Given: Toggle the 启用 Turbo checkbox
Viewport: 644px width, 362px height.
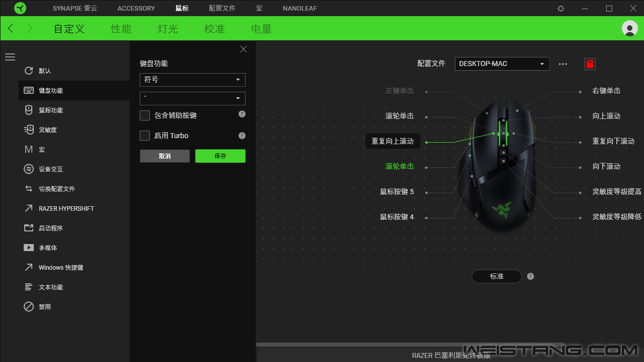Looking at the screenshot, I should coord(145,136).
